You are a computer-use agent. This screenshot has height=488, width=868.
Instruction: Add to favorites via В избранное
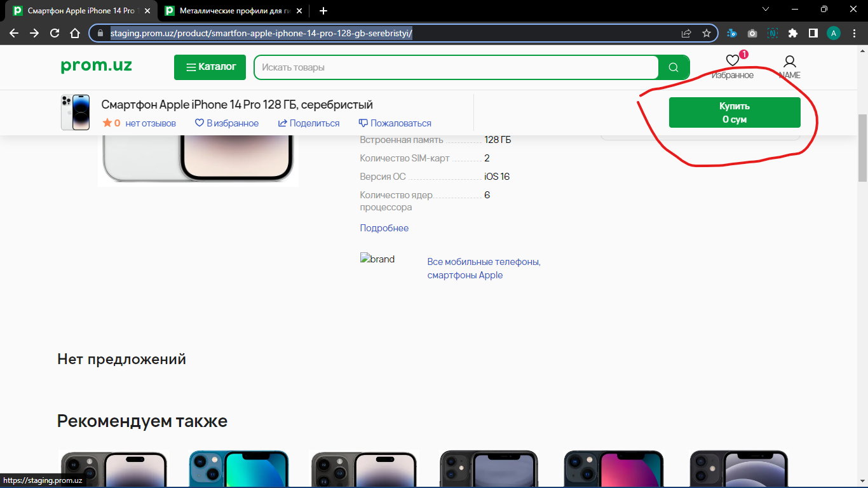coord(227,123)
